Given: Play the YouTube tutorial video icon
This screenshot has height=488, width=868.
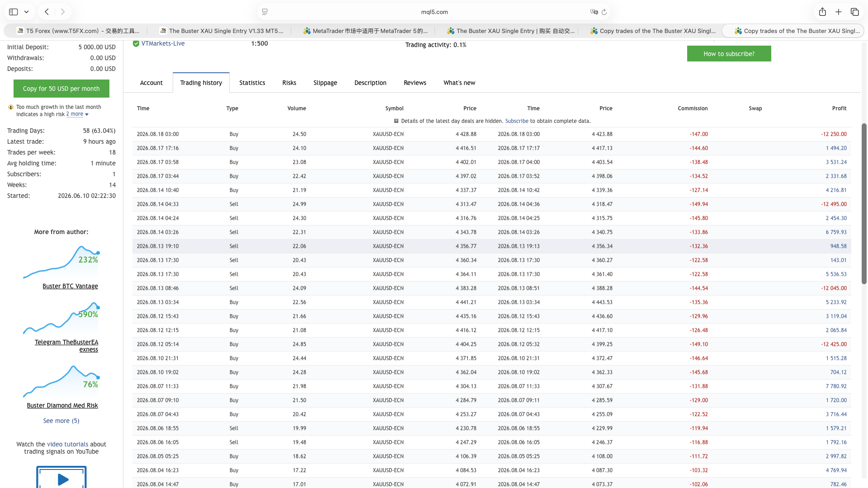Looking at the screenshot, I should click(x=61, y=478).
